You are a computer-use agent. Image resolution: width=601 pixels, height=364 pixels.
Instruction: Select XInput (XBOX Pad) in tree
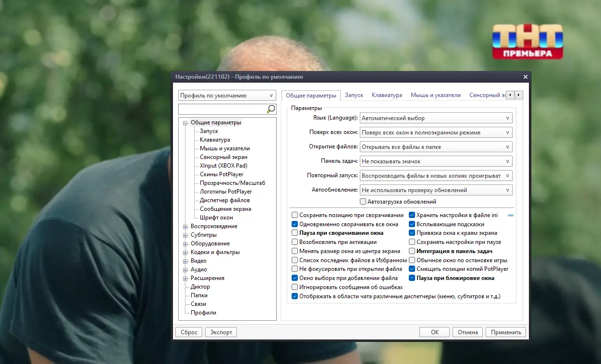(x=223, y=166)
